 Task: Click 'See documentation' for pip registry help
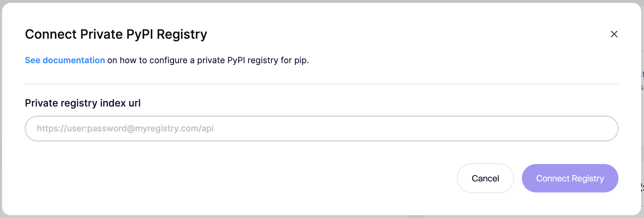(65, 60)
